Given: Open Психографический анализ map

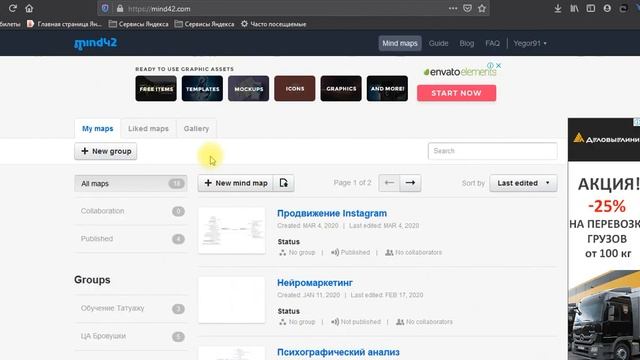Looking at the screenshot, I should pos(338,352).
